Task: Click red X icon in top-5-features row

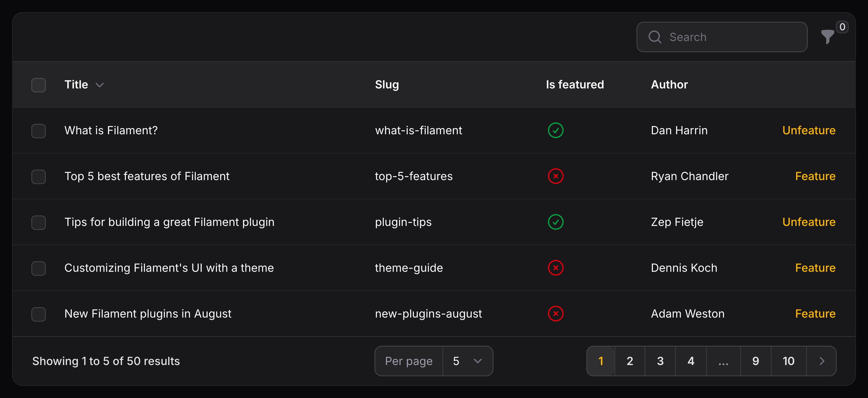Action: pyautogui.click(x=555, y=176)
